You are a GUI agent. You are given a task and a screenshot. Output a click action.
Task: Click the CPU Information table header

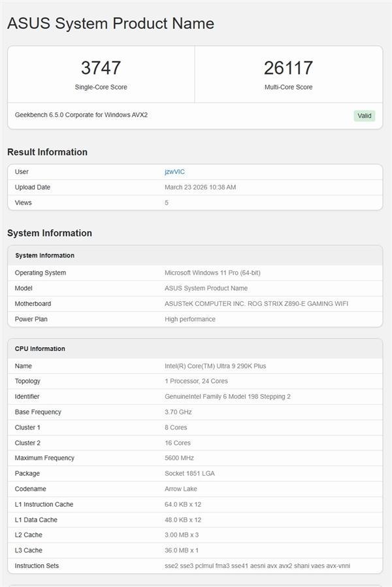click(x=40, y=349)
